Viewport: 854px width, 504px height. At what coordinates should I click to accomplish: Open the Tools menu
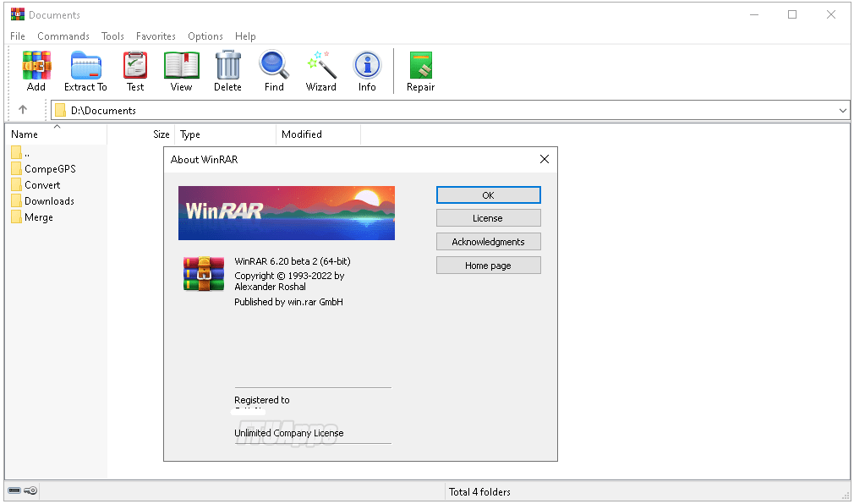[112, 36]
